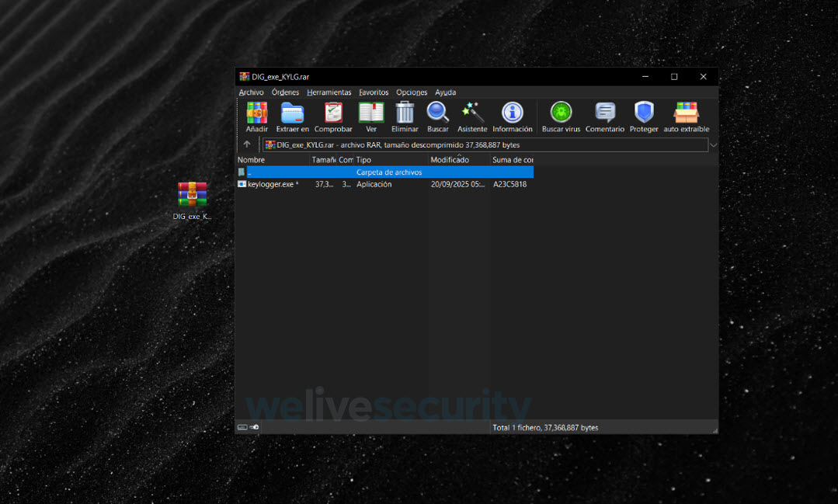This screenshot has height=504, width=838.
Task: Expand the address bar path dropdown
Action: point(713,144)
